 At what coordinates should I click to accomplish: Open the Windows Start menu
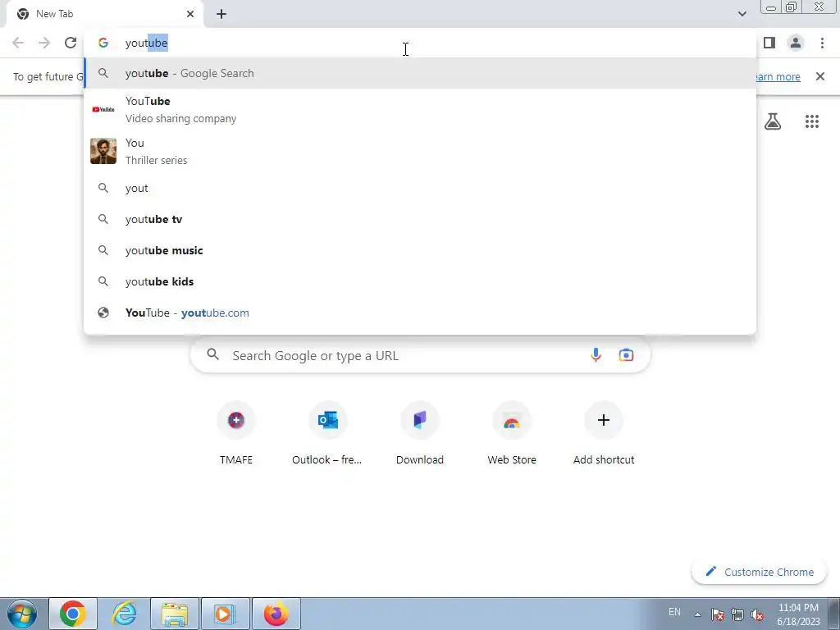[x=22, y=614]
